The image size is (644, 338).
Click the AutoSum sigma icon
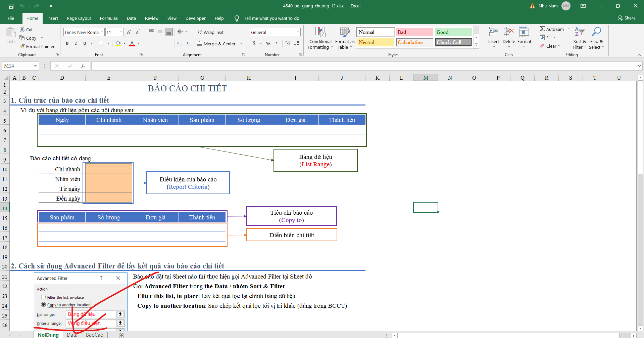click(542, 29)
